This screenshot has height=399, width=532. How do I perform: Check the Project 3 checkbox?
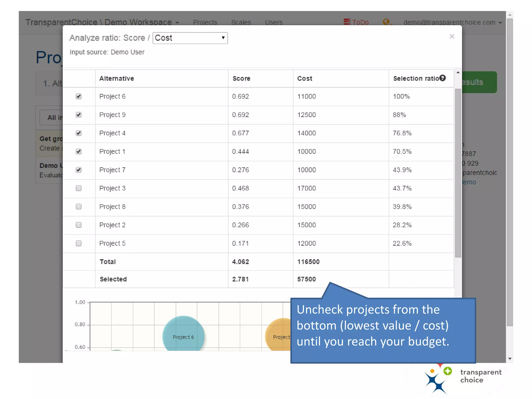pyautogui.click(x=78, y=188)
